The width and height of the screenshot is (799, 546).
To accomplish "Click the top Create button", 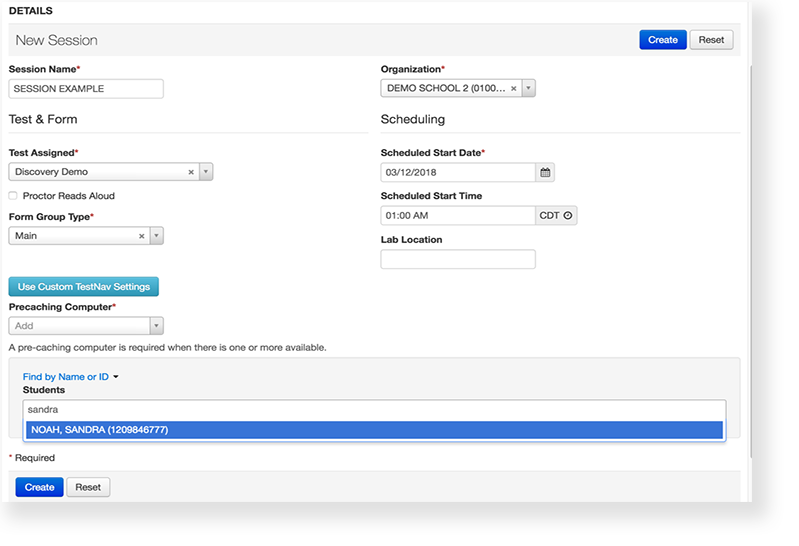I will [x=662, y=40].
